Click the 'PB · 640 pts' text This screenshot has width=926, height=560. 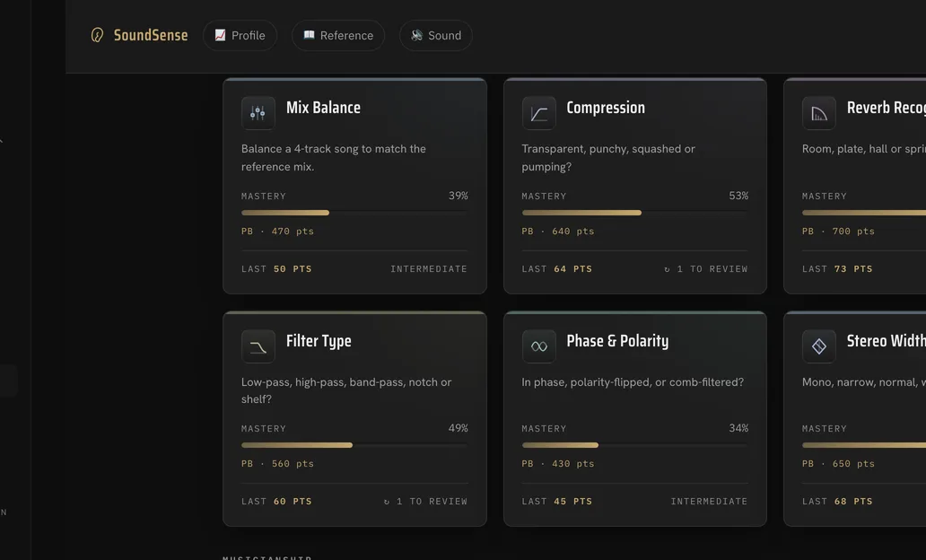coord(558,231)
